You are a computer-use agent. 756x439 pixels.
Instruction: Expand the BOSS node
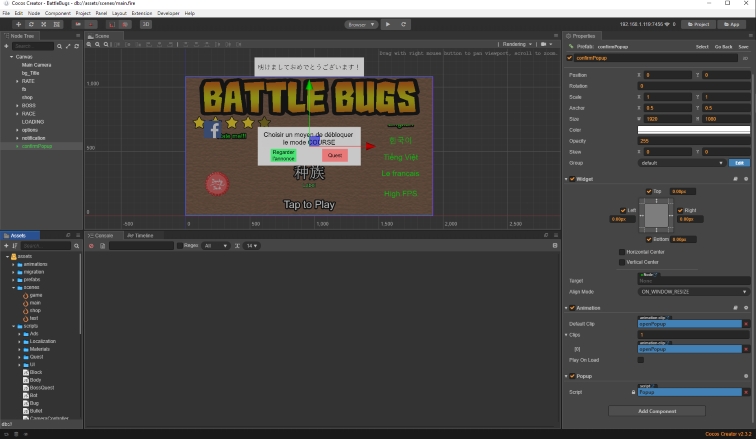coord(17,106)
